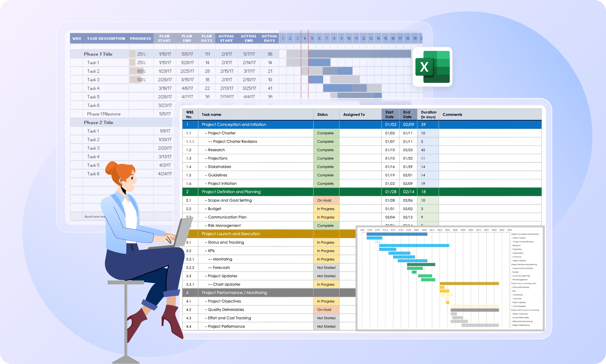Click start date 01/16 for Stakeholders

[390, 167]
